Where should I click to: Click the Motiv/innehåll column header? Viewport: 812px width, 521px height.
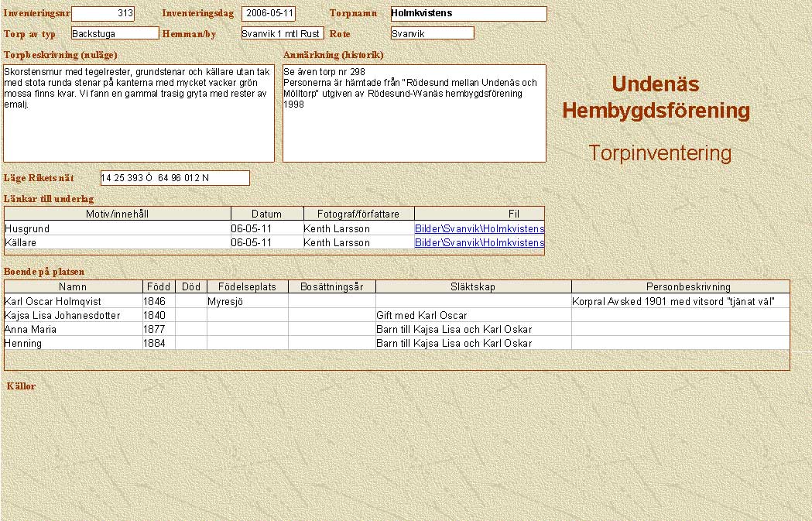coord(118,214)
